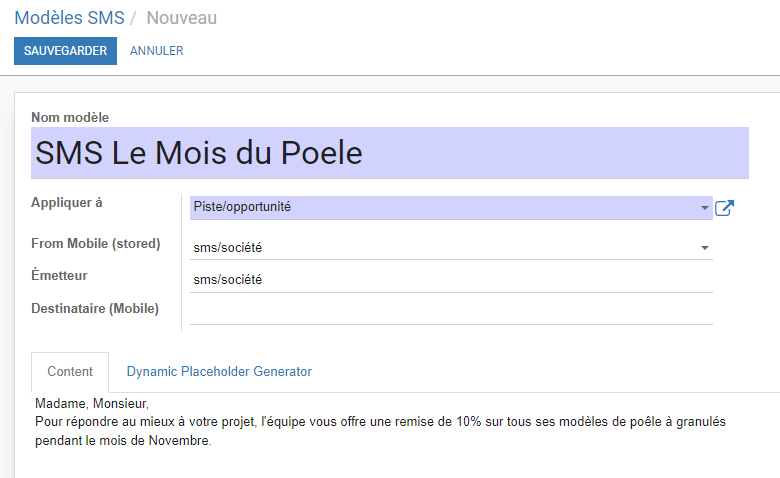Click the Nouveau breadcrumb text

[182, 18]
